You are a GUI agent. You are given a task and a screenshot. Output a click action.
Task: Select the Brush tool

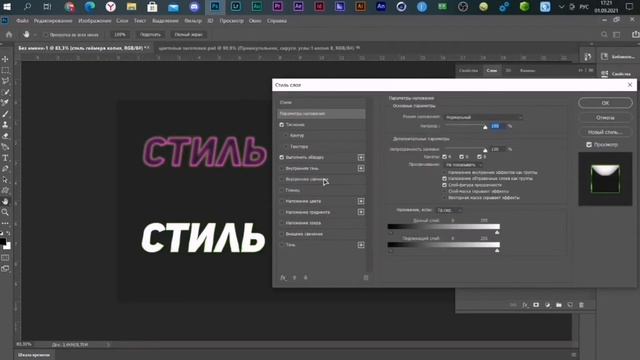point(5,114)
